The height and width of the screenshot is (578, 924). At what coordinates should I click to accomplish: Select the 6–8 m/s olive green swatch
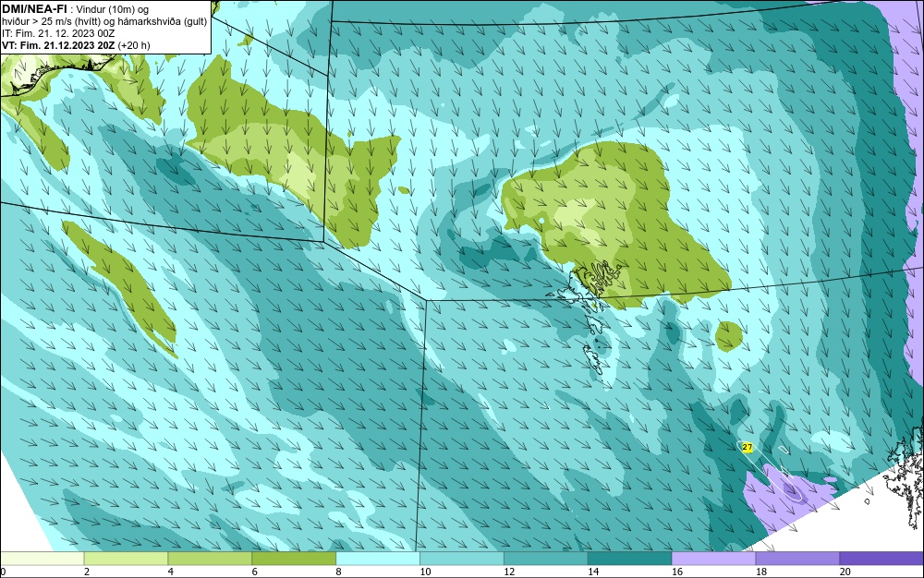(294, 559)
